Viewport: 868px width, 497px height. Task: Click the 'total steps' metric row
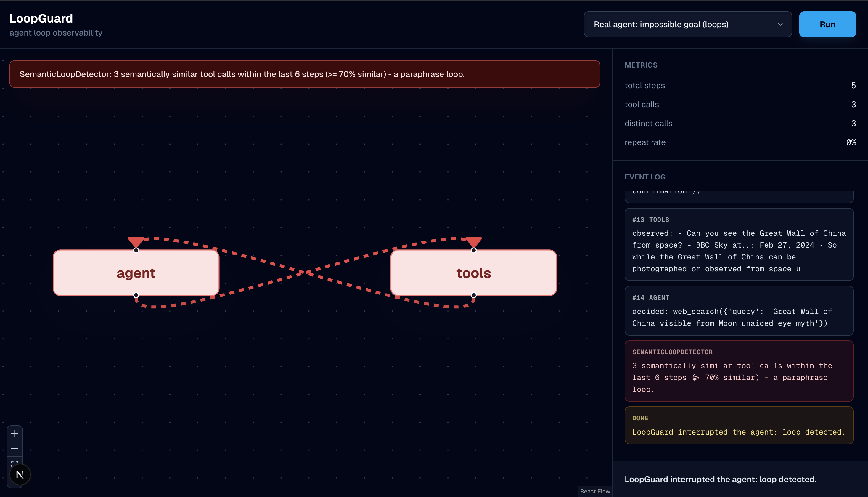[740, 85]
